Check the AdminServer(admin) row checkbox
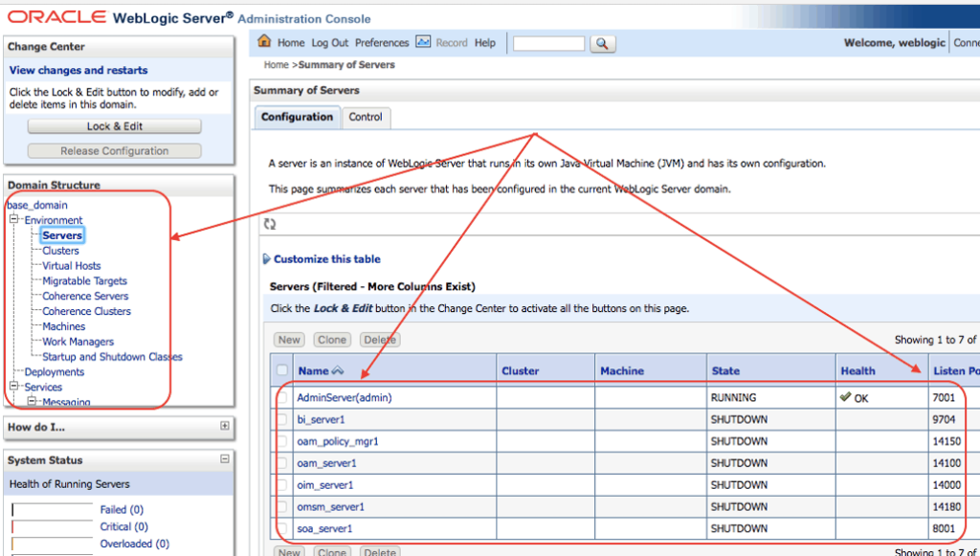The image size is (980, 556). click(x=283, y=397)
